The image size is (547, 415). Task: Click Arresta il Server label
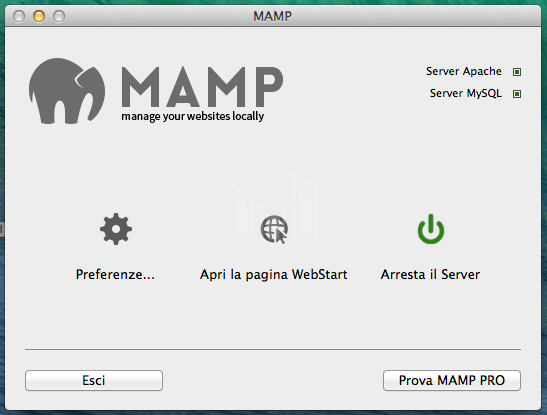430,274
